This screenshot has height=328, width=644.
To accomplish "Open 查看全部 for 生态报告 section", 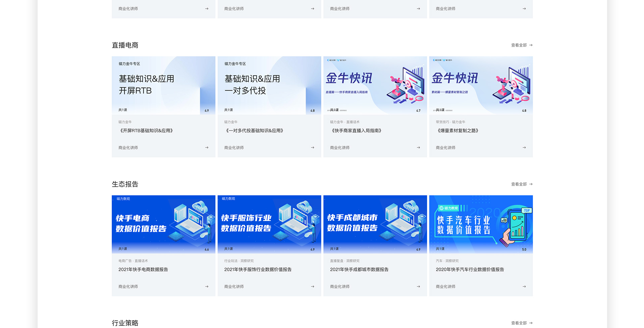I will 521,184.
